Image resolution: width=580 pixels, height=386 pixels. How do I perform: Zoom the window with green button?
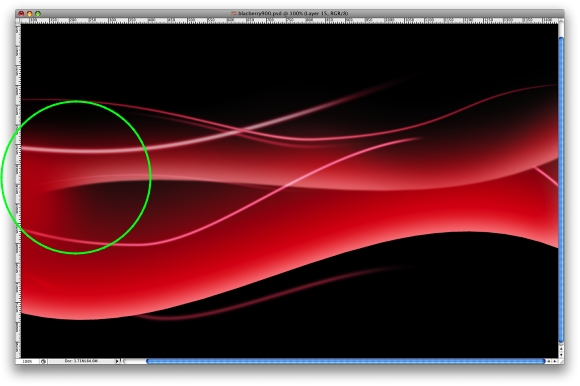(x=38, y=13)
